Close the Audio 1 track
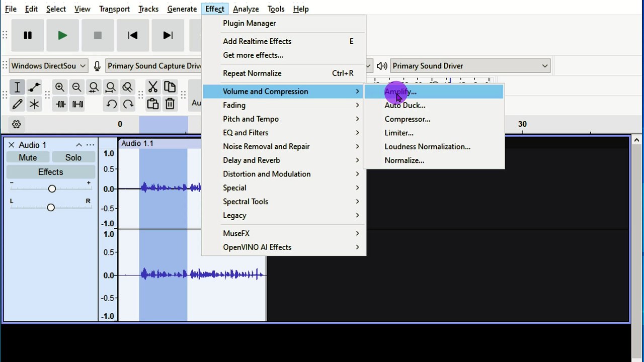Screen dimensions: 644x362 click(11, 145)
